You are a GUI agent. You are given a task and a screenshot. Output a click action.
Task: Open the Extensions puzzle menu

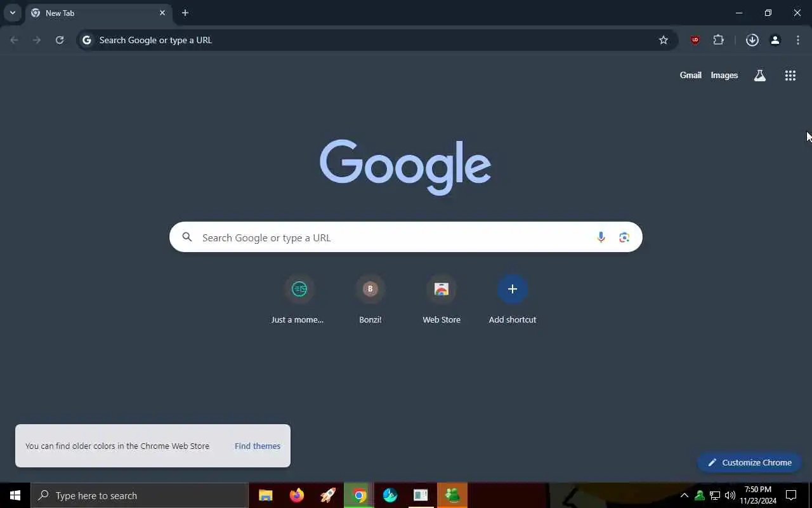[x=718, y=40]
